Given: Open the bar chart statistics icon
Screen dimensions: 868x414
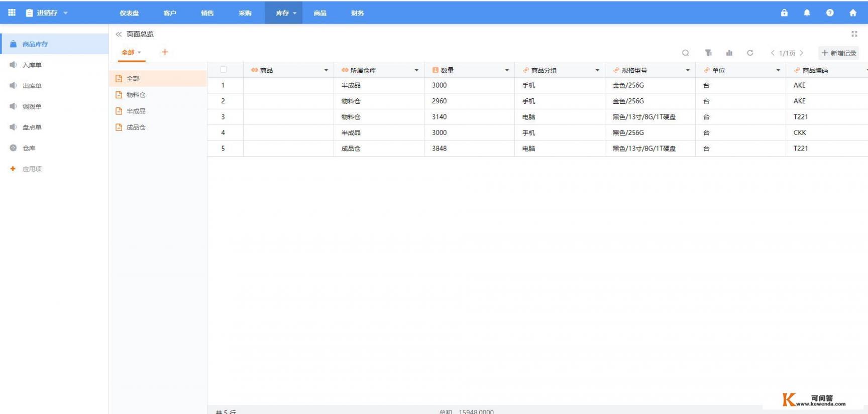Looking at the screenshot, I should tap(729, 53).
